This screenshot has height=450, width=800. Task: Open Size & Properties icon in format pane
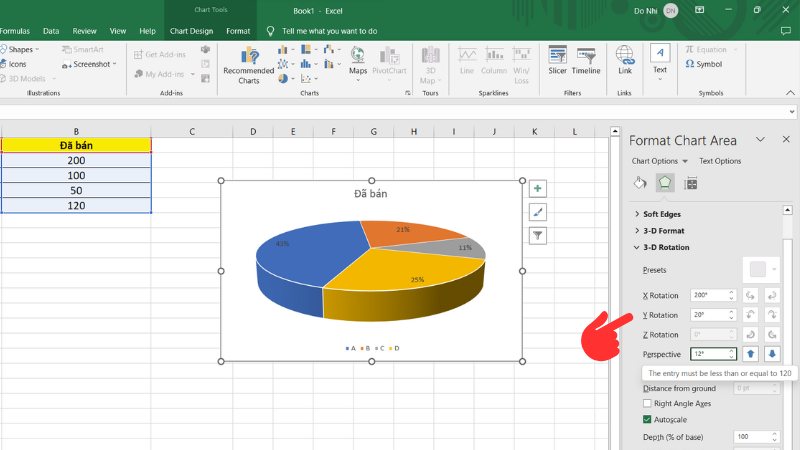tap(691, 183)
